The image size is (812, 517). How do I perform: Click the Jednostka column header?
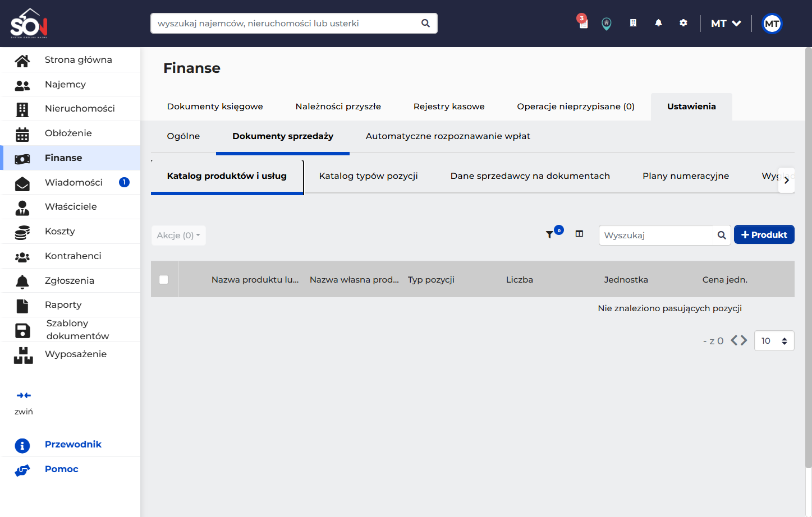click(x=626, y=279)
